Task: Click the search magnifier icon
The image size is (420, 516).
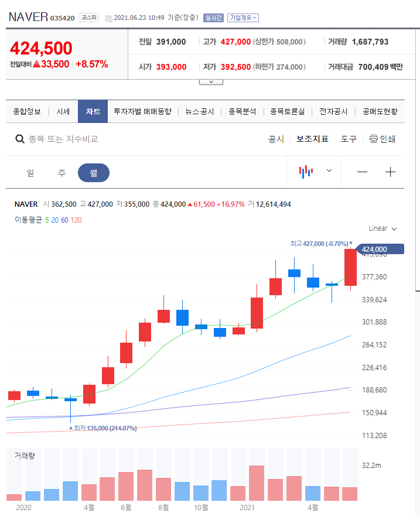Action: pyautogui.click(x=20, y=139)
